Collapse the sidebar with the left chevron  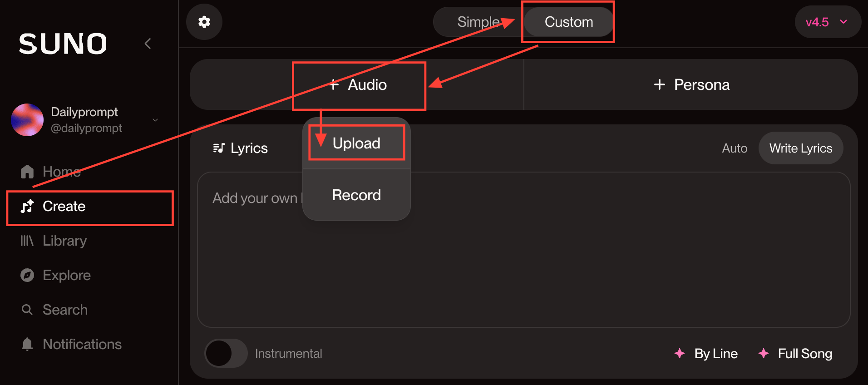pos(148,44)
